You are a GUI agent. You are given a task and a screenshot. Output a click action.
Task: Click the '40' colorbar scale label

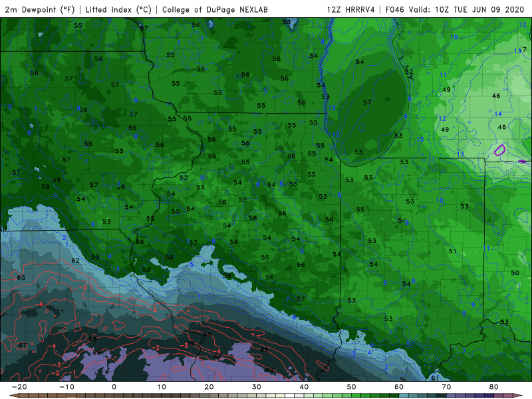click(x=304, y=387)
